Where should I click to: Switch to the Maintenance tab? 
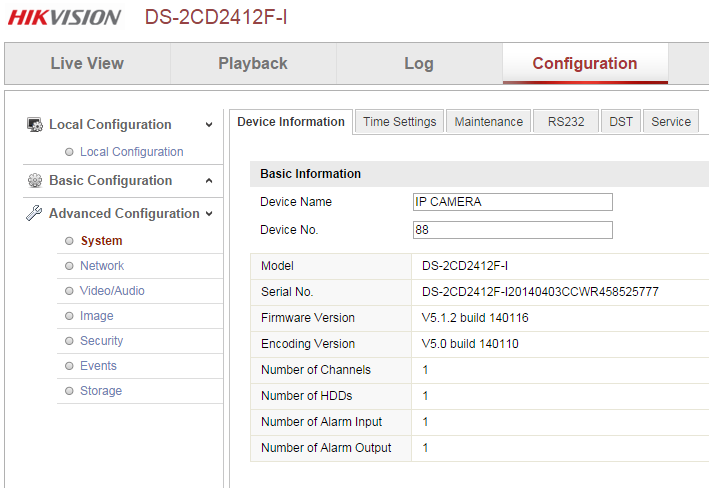coord(488,122)
